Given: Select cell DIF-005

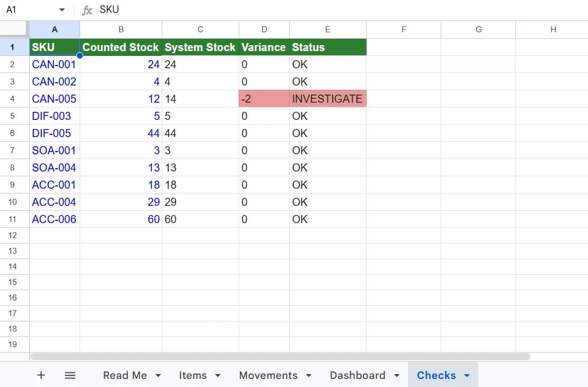Looking at the screenshot, I should pyautogui.click(x=54, y=133).
